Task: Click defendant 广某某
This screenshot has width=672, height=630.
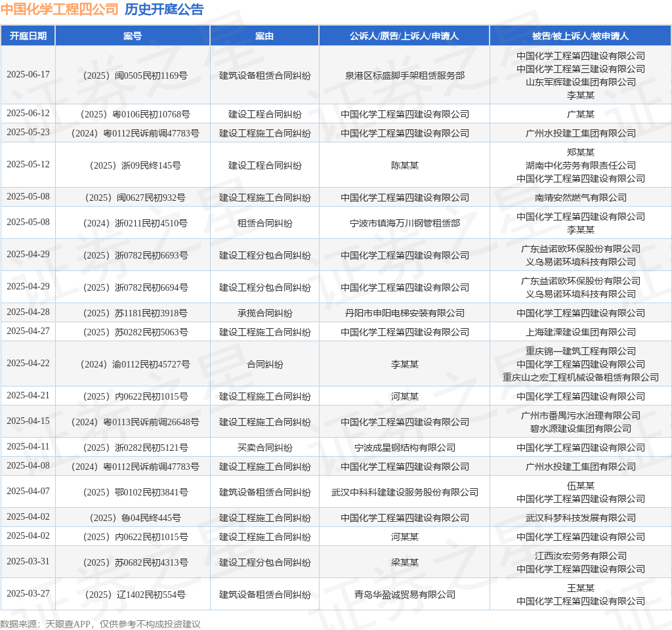Action: [x=581, y=114]
